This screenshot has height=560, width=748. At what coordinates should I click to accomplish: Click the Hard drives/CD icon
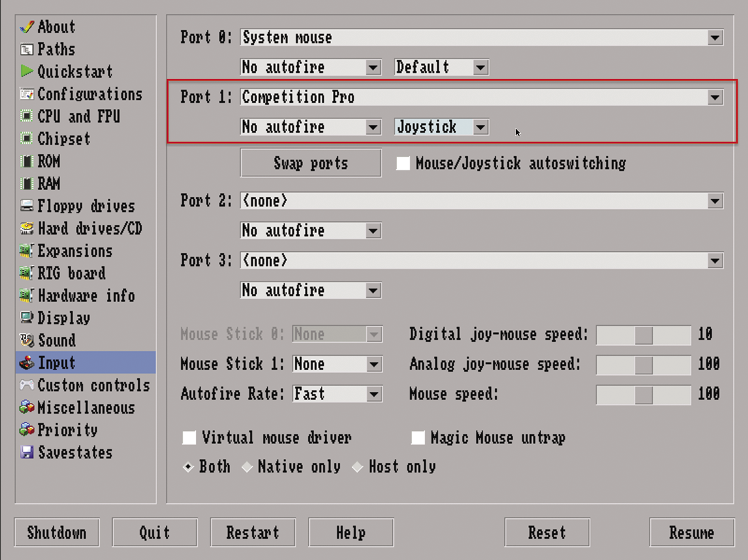click(x=27, y=229)
